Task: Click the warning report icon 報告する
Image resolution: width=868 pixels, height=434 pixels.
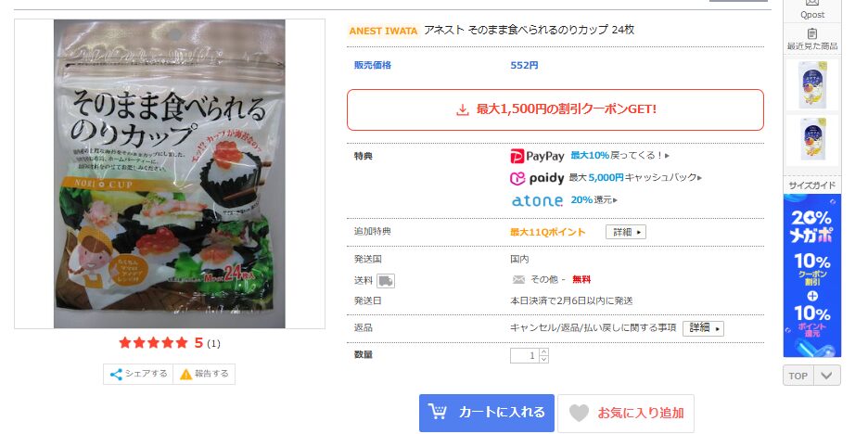Action: 186,375
